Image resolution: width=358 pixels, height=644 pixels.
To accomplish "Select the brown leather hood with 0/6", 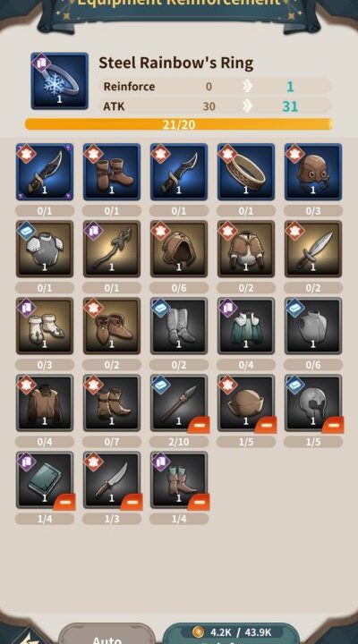I will coord(179,249).
